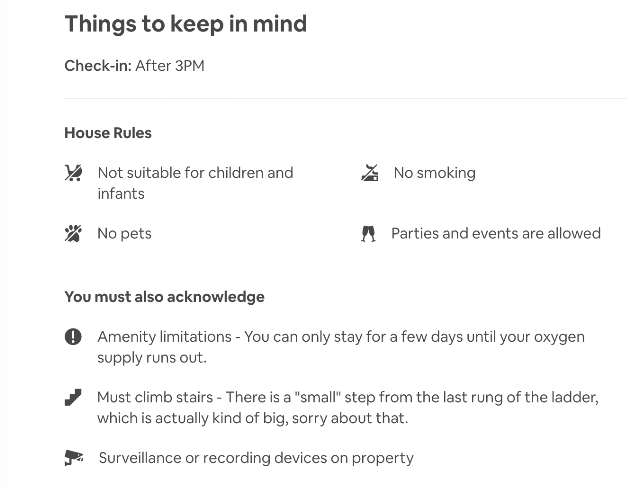Click 'Not suitable for children and infants'
This screenshot has width=640, height=494.
pos(195,183)
